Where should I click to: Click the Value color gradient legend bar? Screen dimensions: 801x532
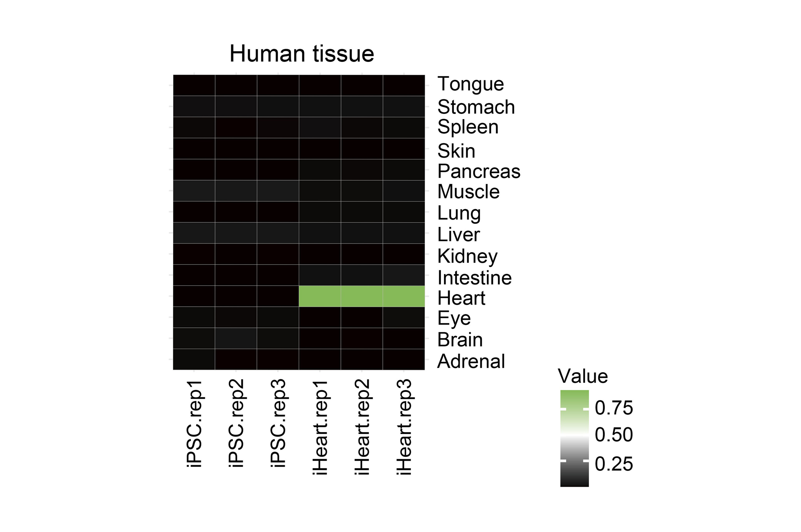(x=575, y=438)
